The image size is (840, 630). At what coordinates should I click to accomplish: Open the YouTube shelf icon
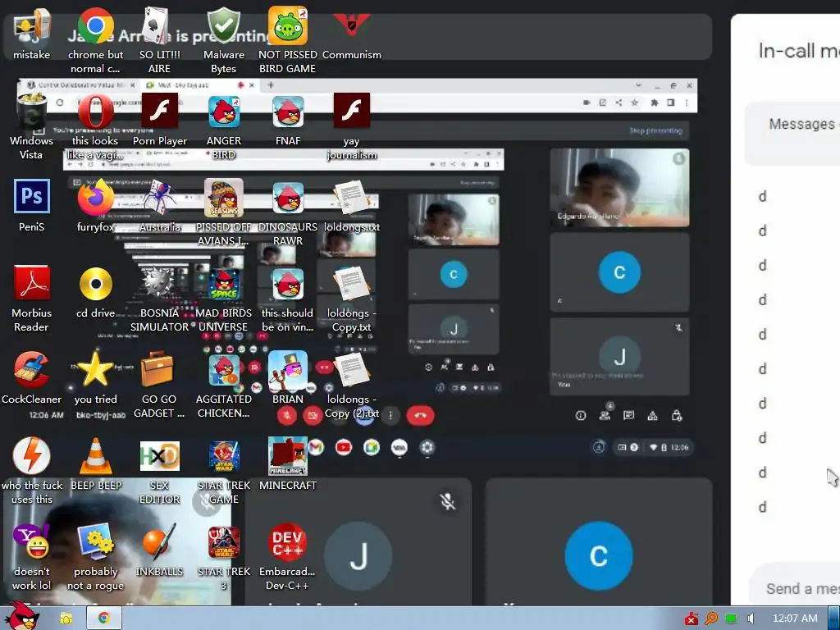[x=344, y=447]
